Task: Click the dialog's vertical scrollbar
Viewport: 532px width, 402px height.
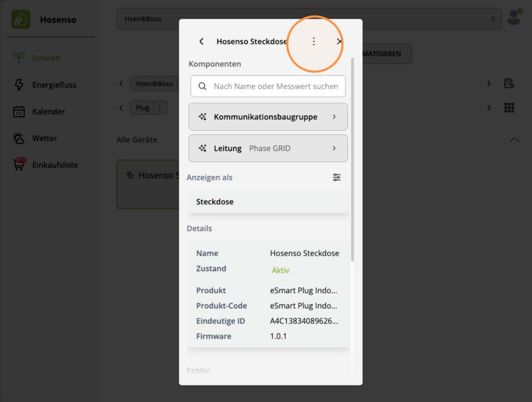Action: [x=353, y=159]
